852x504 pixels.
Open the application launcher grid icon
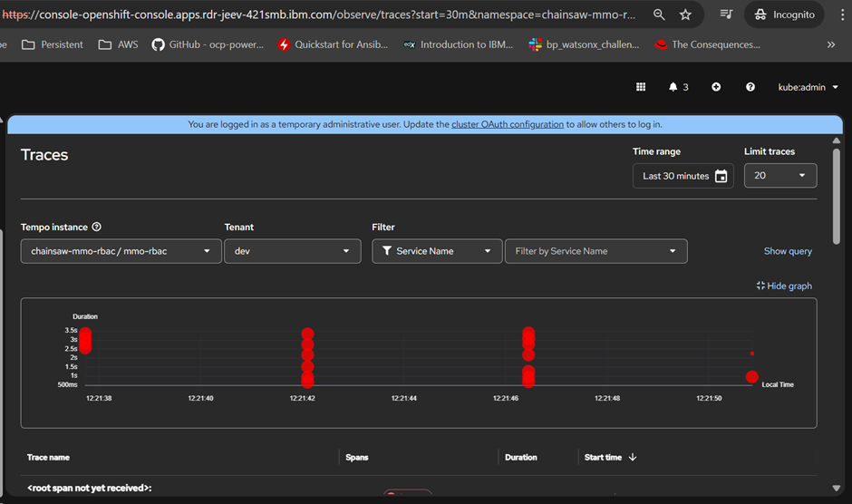(641, 87)
